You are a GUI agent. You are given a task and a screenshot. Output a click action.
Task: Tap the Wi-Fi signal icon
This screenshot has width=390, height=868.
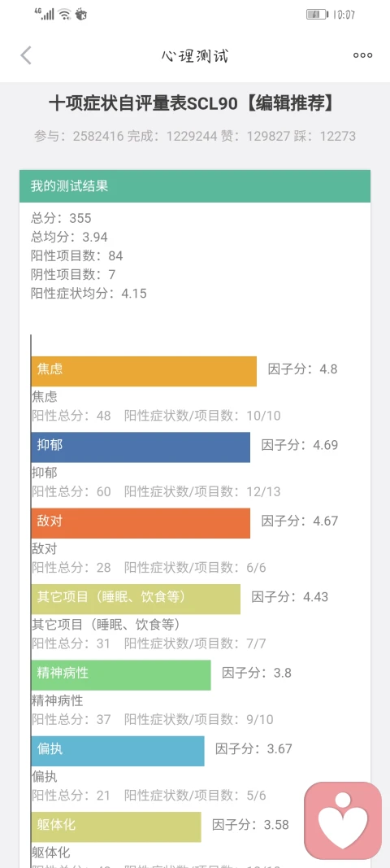65,15
